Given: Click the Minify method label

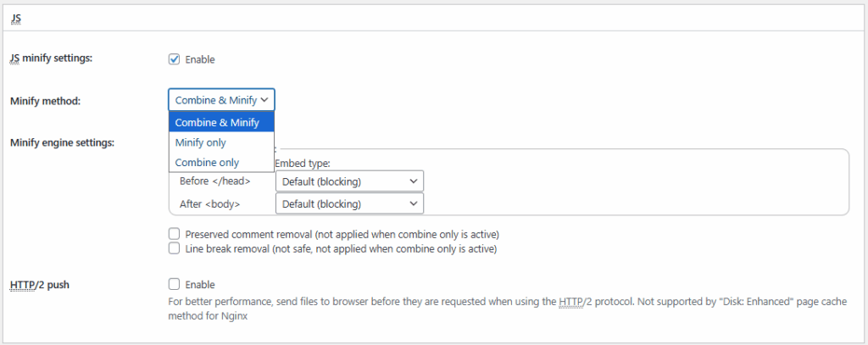Looking at the screenshot, I should (x=45, y=101).
